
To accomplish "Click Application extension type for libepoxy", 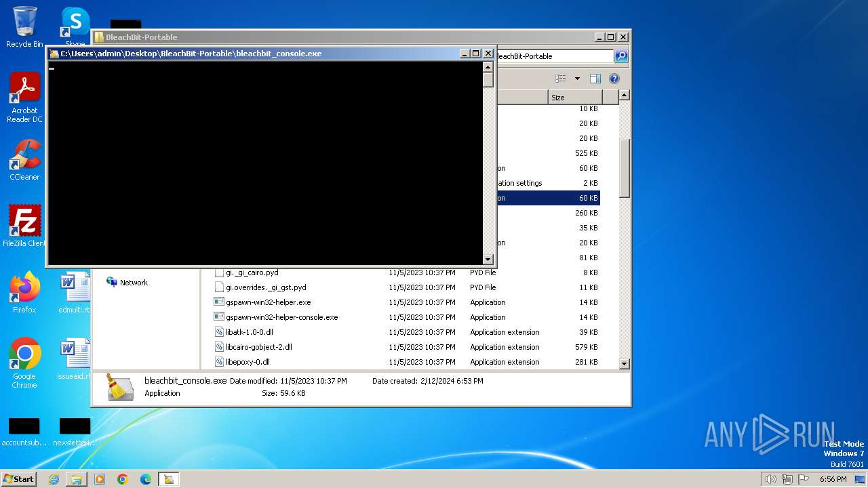I will [505, 362].
